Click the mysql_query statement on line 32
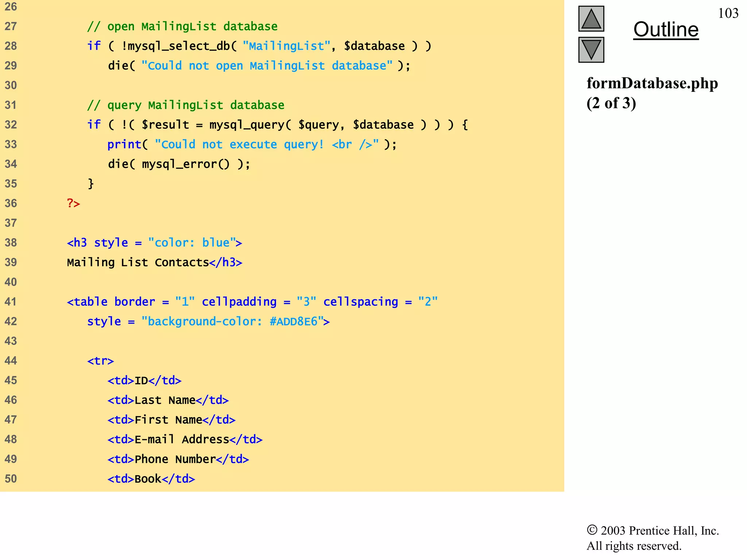This screenshot has width=747, height=560. tap(278, 125)
